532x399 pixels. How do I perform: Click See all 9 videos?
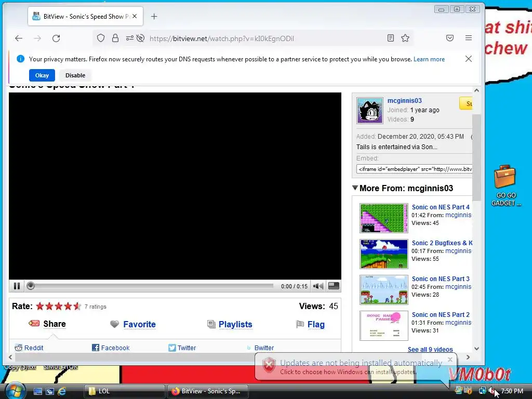point(430,350)
